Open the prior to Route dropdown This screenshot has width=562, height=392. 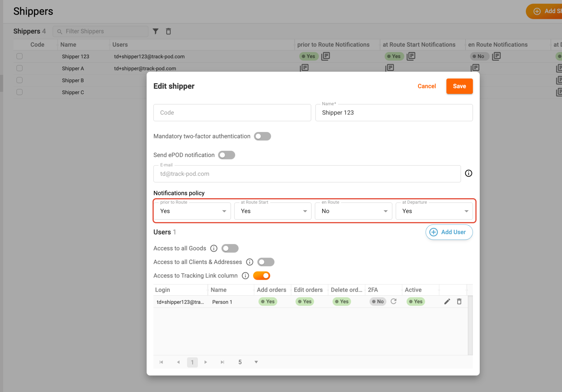(x=192, y=211)
